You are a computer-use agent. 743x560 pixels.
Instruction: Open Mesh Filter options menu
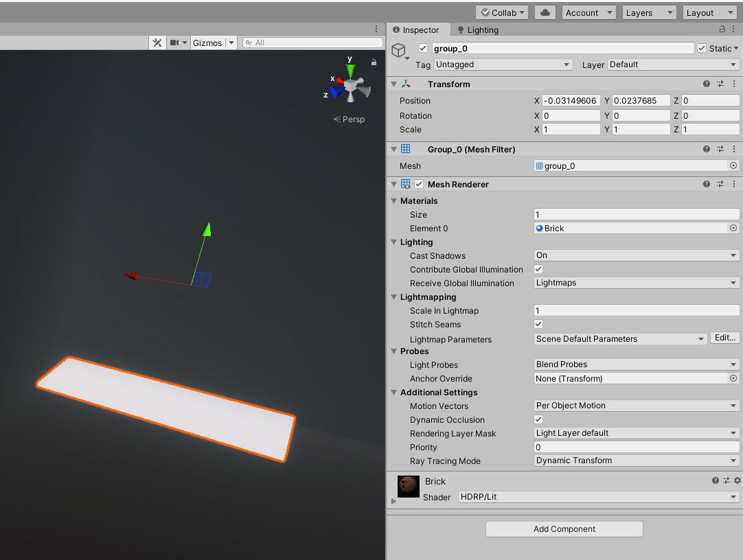(734, 149)
